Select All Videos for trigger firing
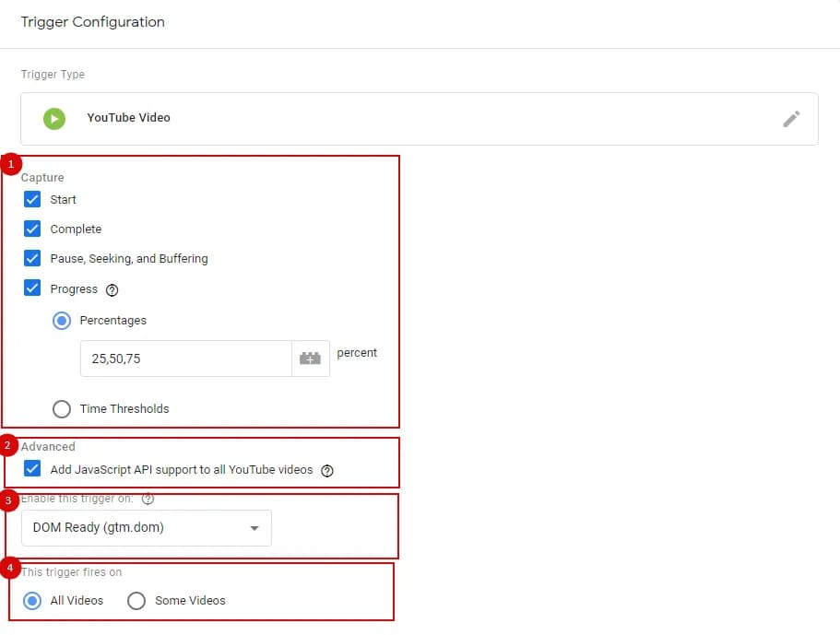 pyautogui.click(x=32, y=600)
